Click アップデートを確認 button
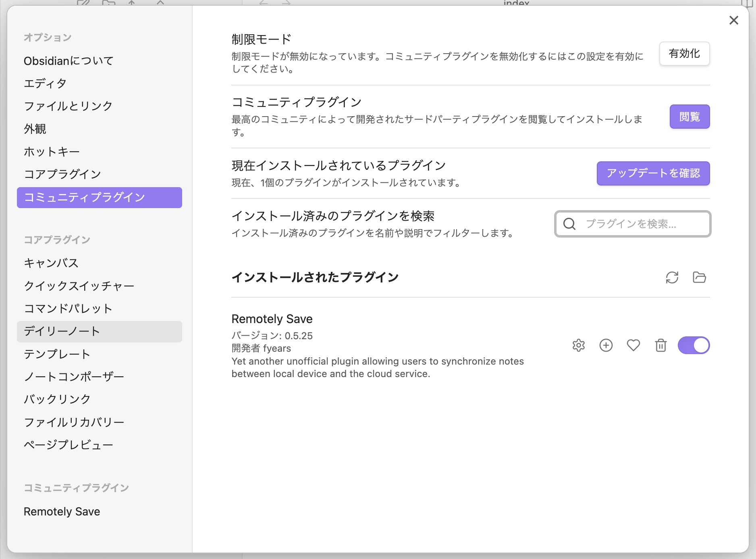The width and height of the screenshot is (756, 559). pyautogui.click(x=653, y=173)
